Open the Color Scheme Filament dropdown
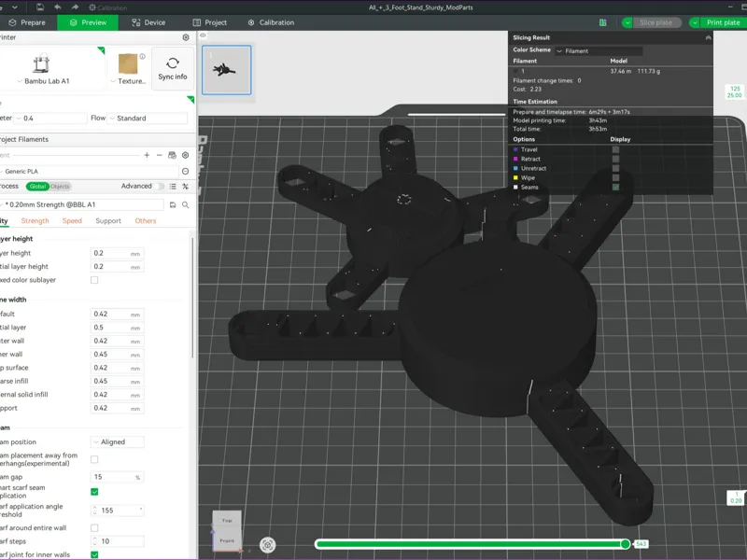Screen dimensions: 747x560 [599, 51]
